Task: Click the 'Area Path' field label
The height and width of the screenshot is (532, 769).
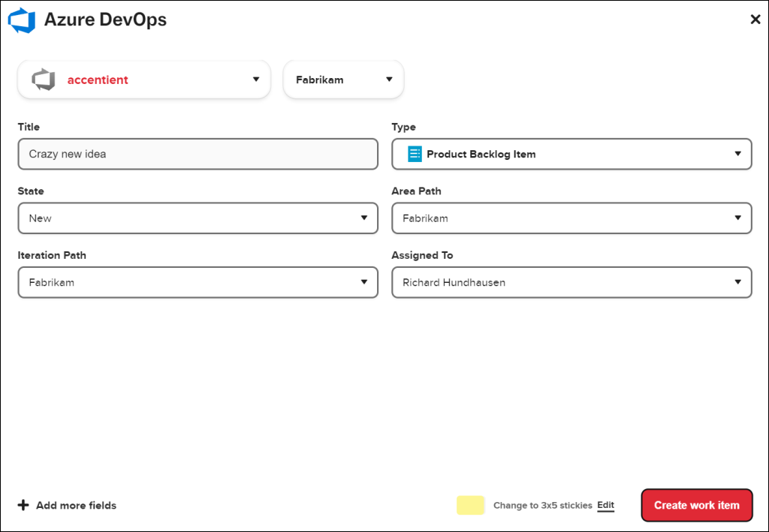Action: click(416, 191)
